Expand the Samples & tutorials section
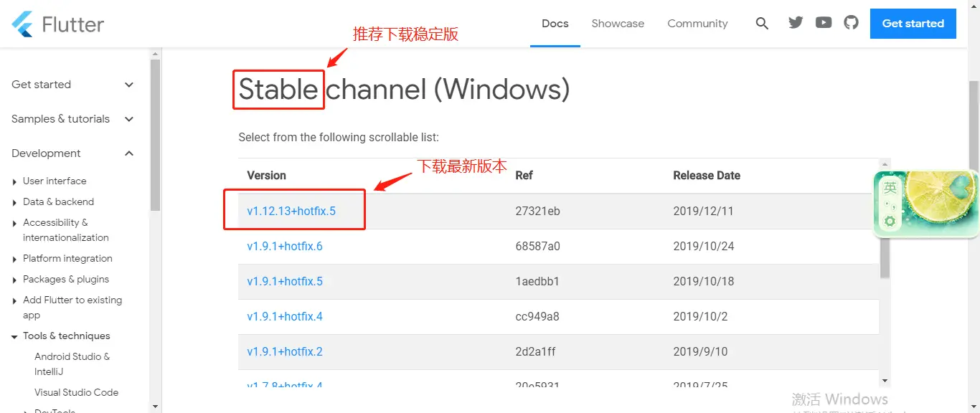 pos(72,119)
